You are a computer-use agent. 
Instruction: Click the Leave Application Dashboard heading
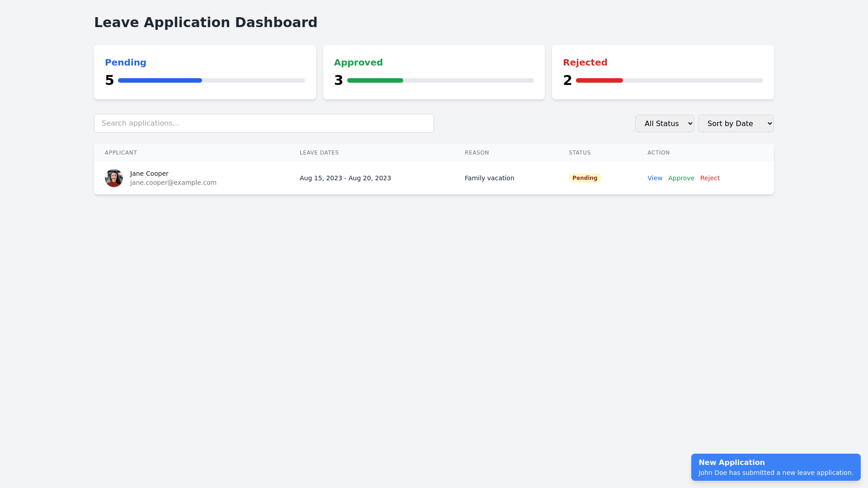click(206, 22)
